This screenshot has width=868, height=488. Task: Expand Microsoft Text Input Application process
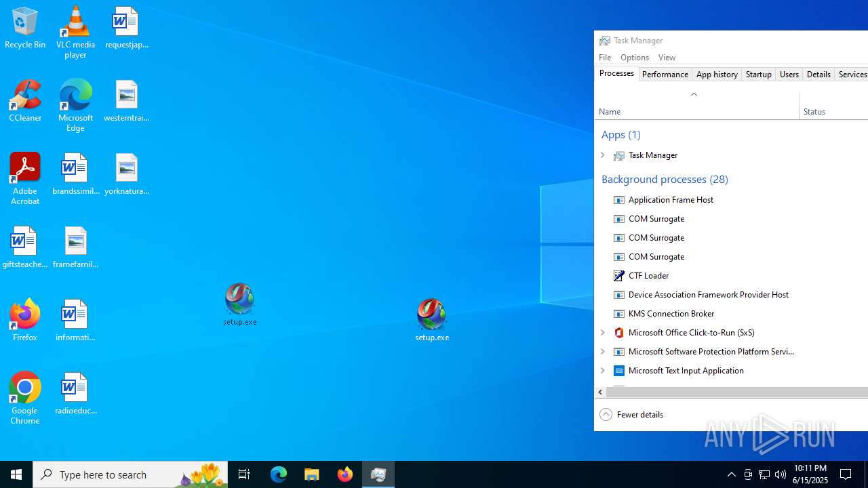(x=603, y=371)
